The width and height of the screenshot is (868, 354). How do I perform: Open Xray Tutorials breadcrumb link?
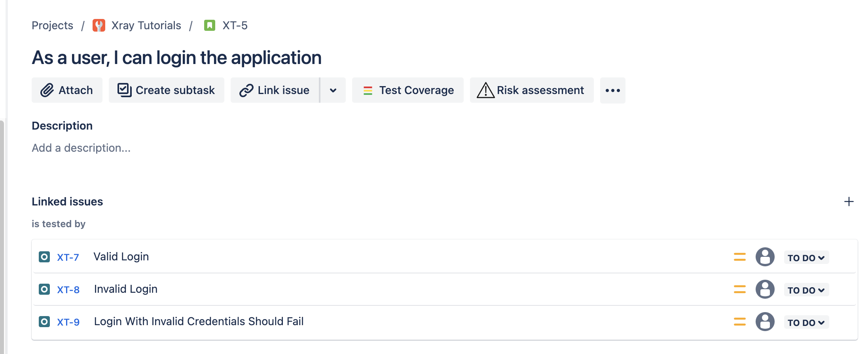(146, 25)
